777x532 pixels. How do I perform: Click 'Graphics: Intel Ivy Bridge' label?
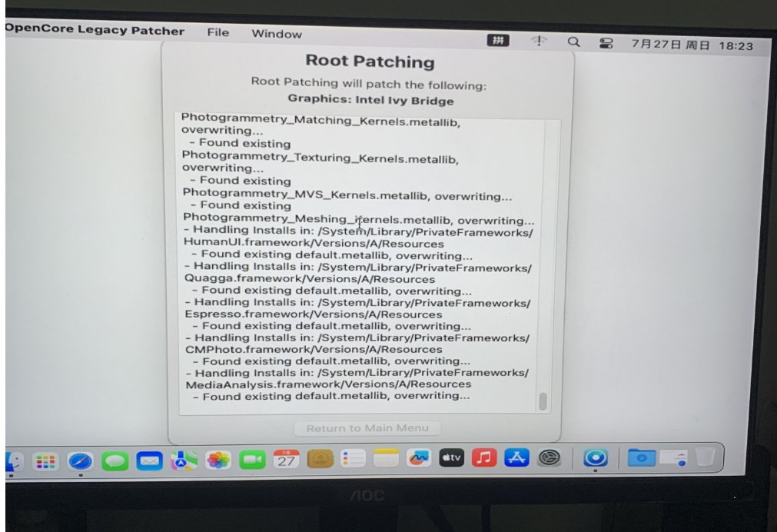coord(370,100)
